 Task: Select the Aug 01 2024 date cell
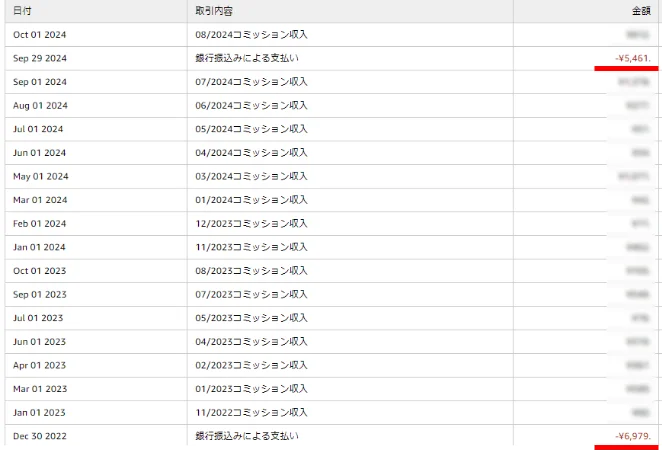click(40, 105)
